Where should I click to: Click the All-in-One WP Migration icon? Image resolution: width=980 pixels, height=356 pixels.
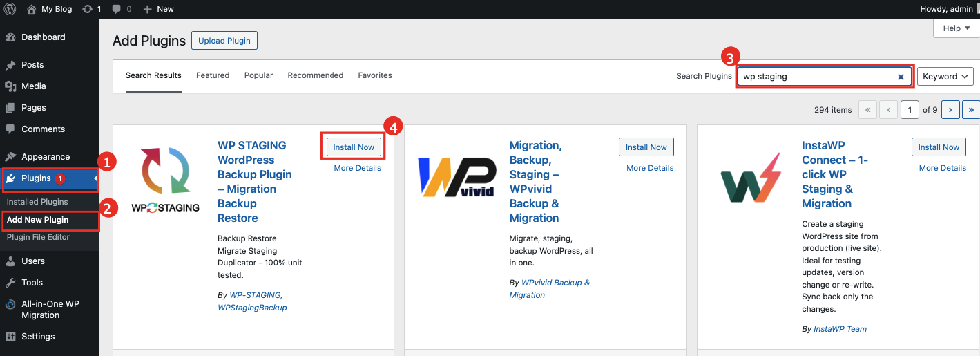click(10, 304)
